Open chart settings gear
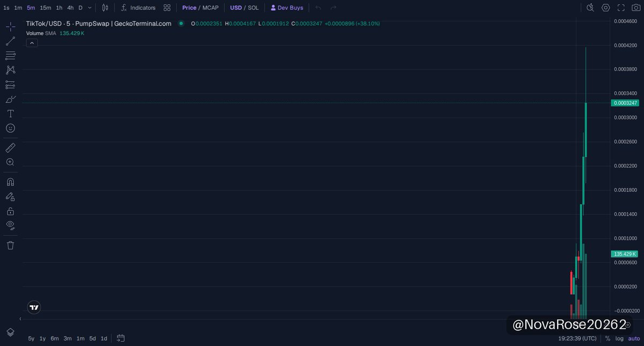 click(x=606, y=8)
